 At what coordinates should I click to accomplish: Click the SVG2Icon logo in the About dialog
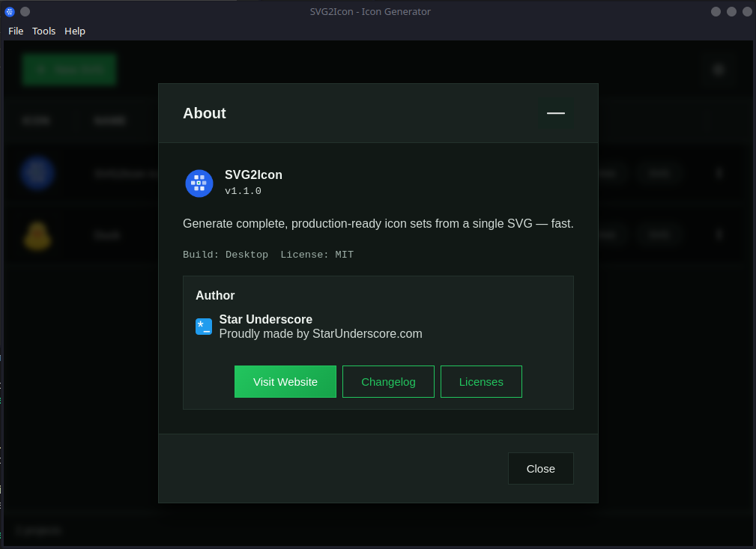tap(199, 183)
